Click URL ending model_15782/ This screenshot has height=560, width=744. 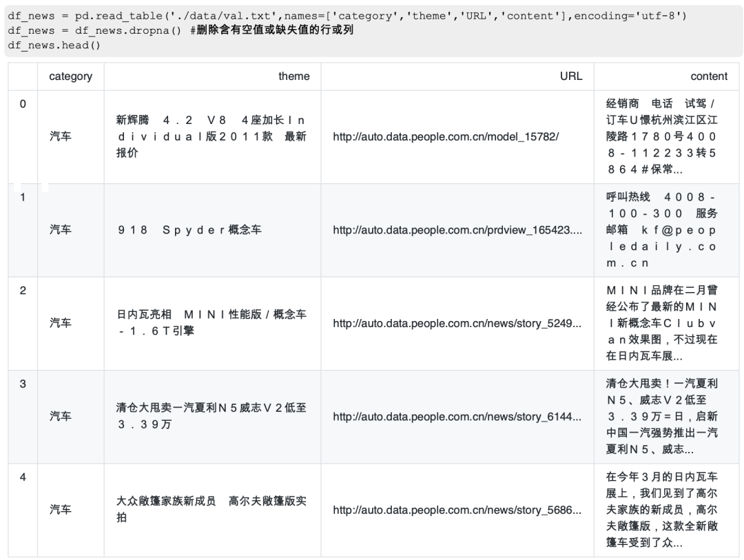tap(446, 136)
